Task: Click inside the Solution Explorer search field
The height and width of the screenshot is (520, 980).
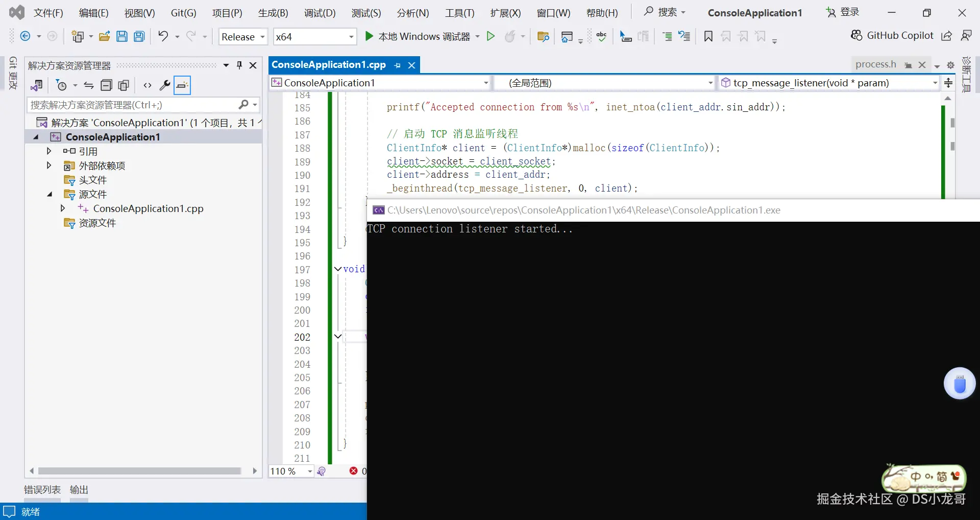Action: click(x=133, y=105)
